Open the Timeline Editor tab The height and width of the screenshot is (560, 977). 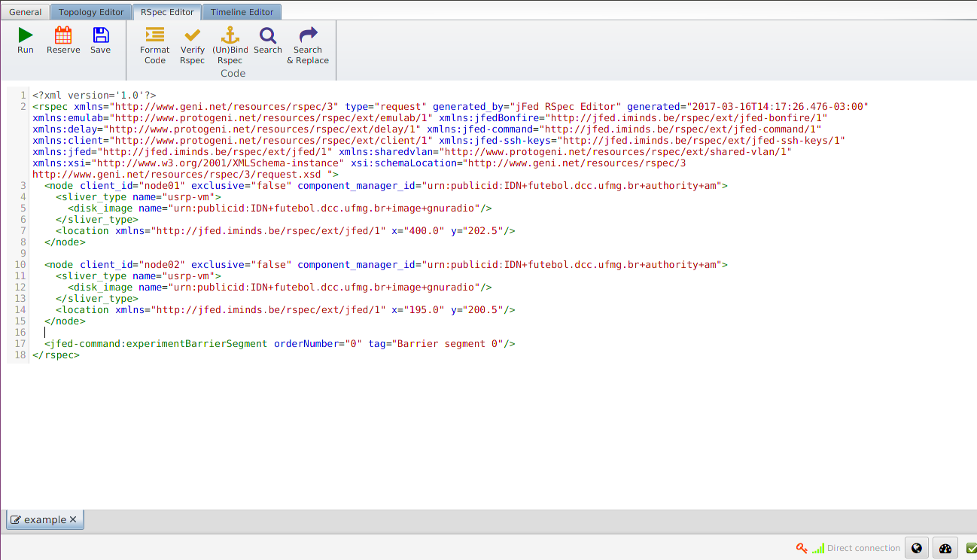242,12
